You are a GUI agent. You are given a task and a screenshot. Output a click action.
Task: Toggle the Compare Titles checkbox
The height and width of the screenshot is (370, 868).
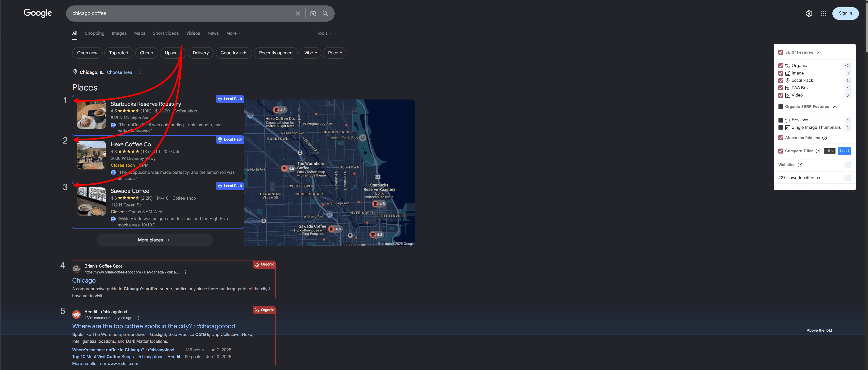click(x=781, y=151)
